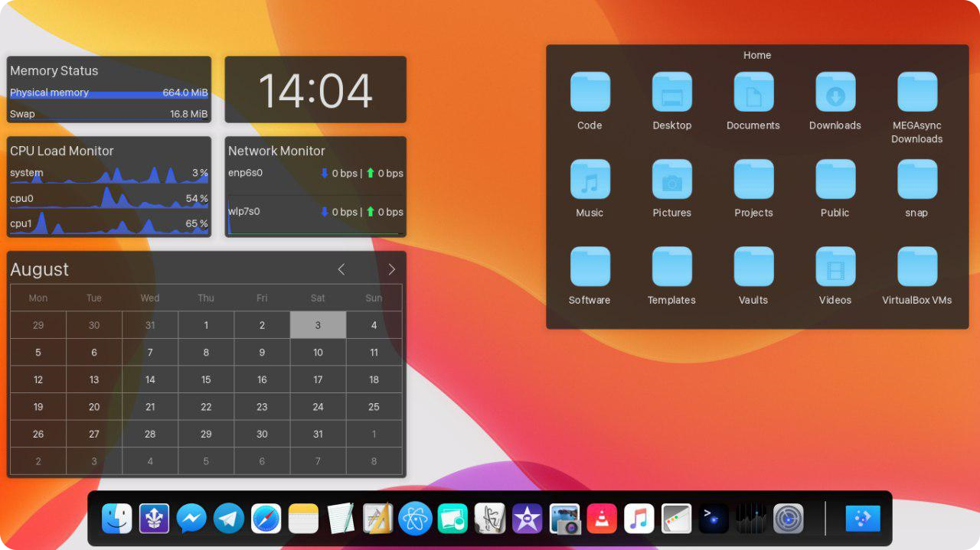The image size is (980, 550).
Task: Open the System Settings gear icon
Action: click(x=789, y=519)
